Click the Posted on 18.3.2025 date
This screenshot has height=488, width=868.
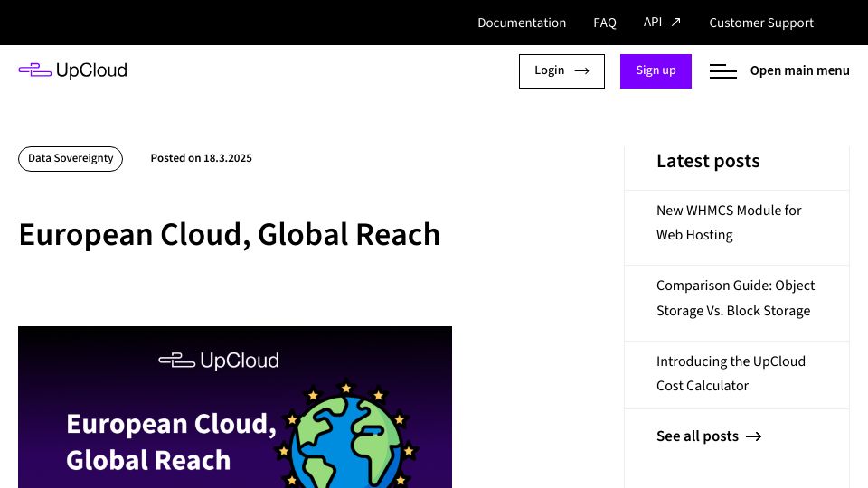click(201, 158)
